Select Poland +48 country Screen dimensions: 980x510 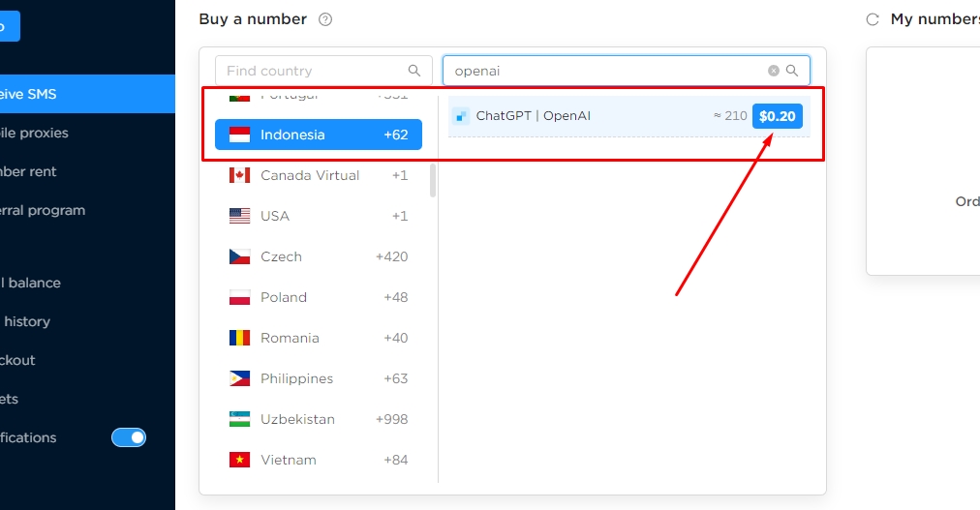(319, 297)
